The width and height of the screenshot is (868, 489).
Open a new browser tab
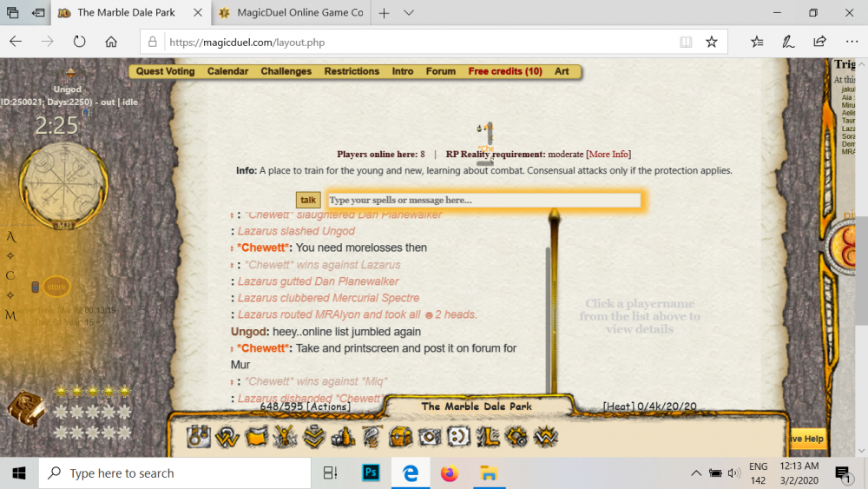[x=384, y=13]
